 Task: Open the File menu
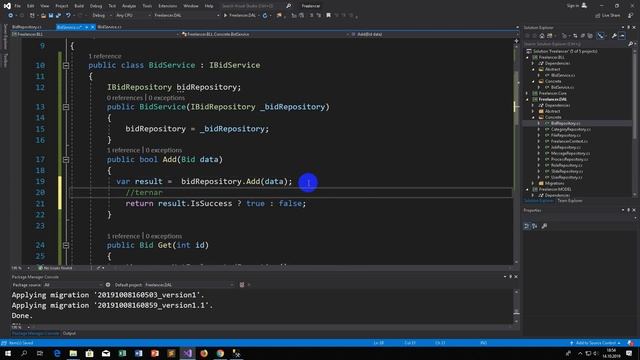[18, 6]
